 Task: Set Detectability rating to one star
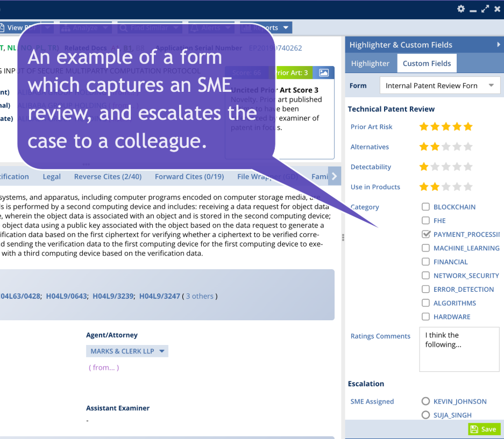click(424, 167)
